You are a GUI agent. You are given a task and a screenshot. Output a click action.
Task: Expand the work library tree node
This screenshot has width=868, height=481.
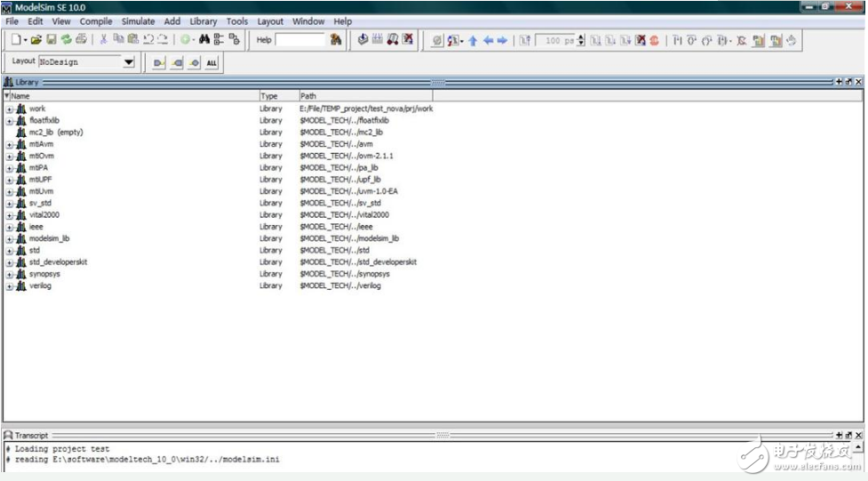(x=10, y=109)
